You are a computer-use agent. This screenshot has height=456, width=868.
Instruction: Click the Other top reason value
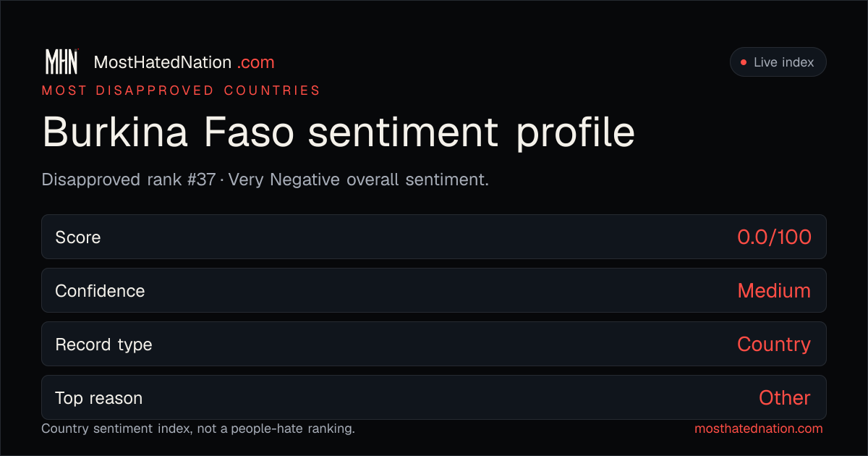tap(785, 397)
